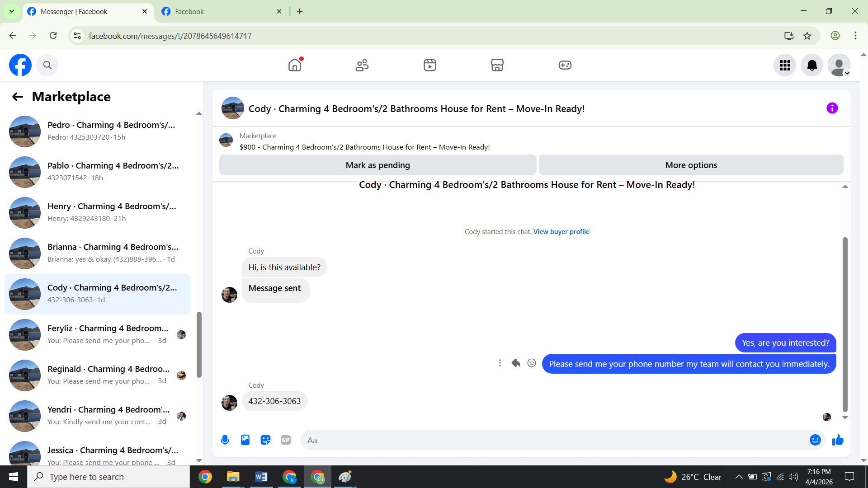Viewport: 868px width, 488px height.
Task: Open Chrome tab search dropdown arrow
Action: 12,11
